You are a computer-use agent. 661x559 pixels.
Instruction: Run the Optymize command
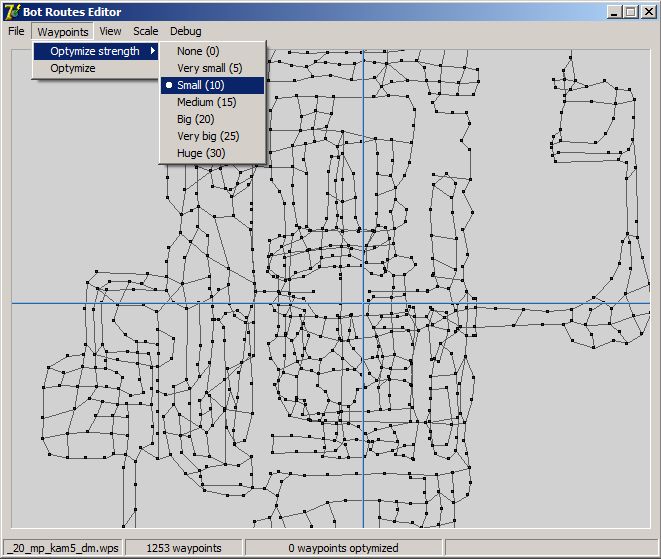[96, 68]
